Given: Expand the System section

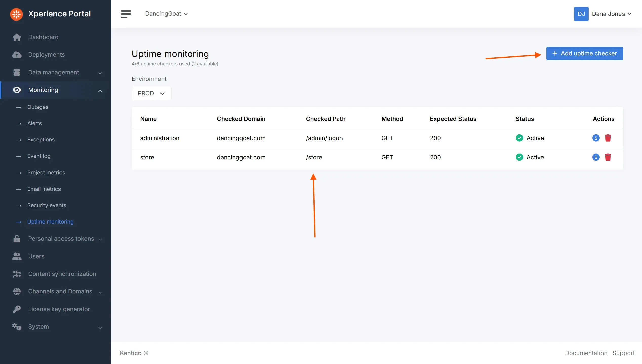Looking at the screenshot, I should point(38,327).
